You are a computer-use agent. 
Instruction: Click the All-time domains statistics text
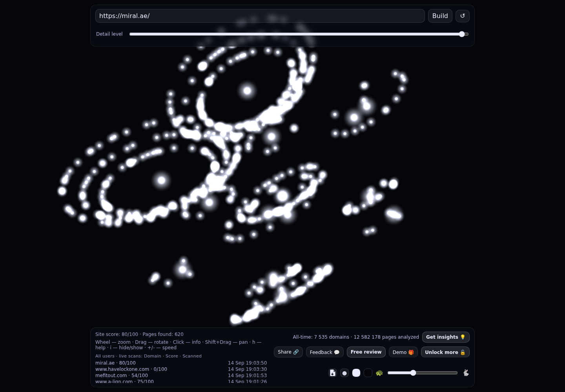point(356,337)
